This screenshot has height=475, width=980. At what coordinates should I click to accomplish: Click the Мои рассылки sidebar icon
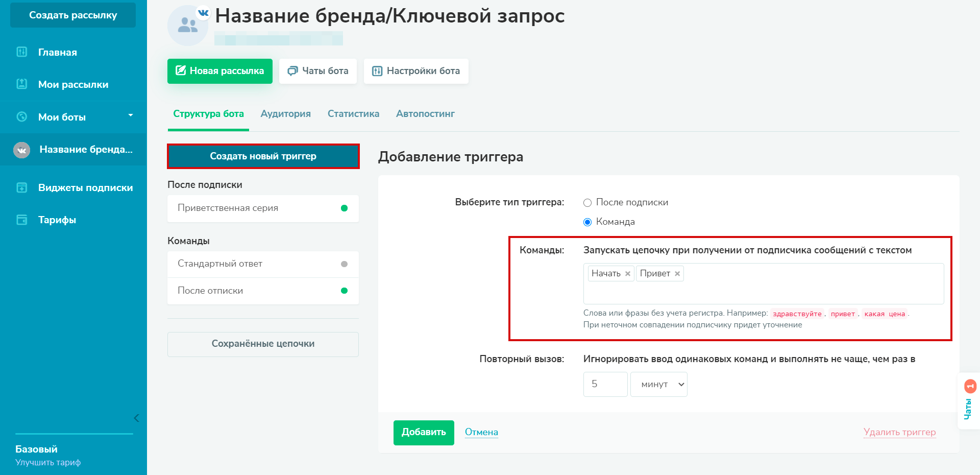22,84
